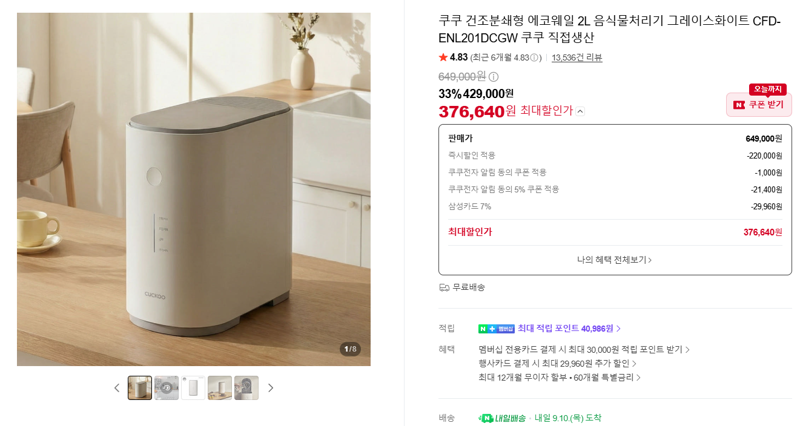Screen dimensions: 800x426
Task: Open 행사카드 29,960원 추가 할인 details
Action: [557, 363]
